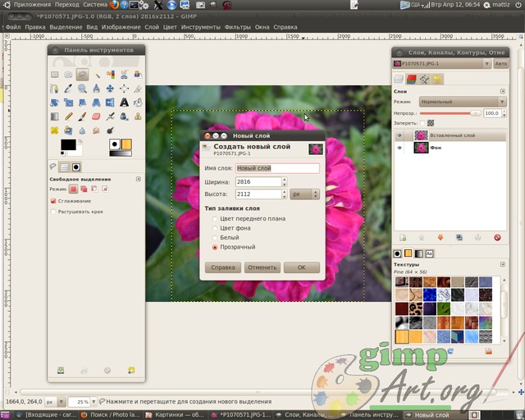
Task: Open the px units dropdown in dialog
Action: click(x=304, y=194)
